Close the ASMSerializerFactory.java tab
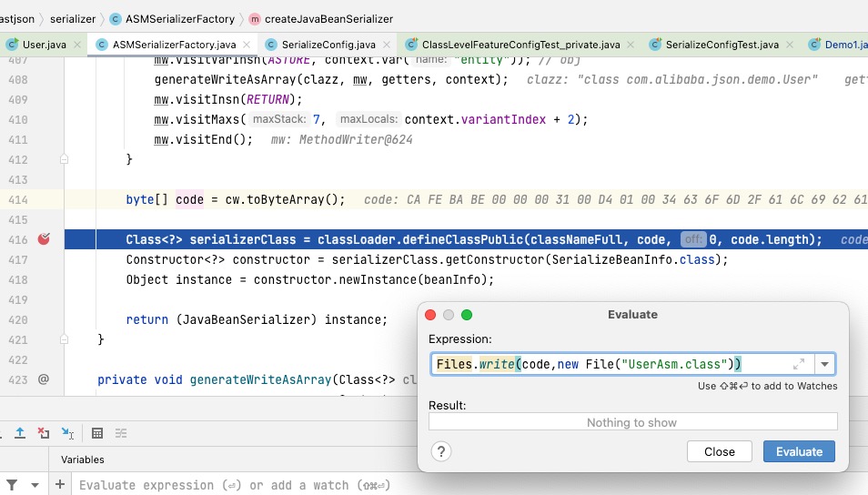Image resolution: width=868 pixels, height=495 pixels. click(x=247, y=45)
